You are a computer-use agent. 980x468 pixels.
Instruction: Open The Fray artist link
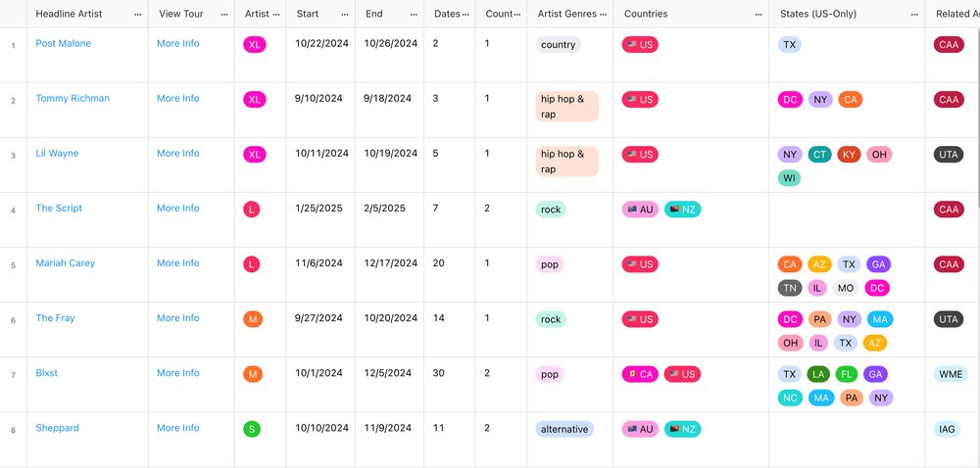point(55,318)
